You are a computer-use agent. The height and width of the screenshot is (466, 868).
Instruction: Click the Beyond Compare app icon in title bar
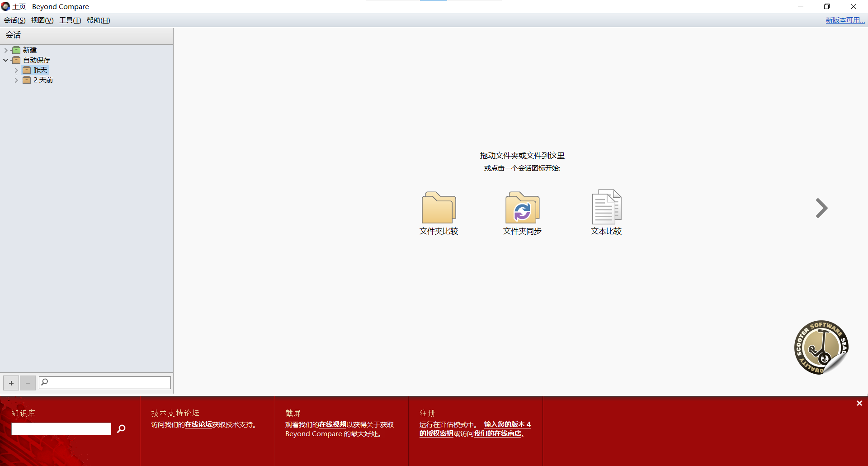(5, 6)
